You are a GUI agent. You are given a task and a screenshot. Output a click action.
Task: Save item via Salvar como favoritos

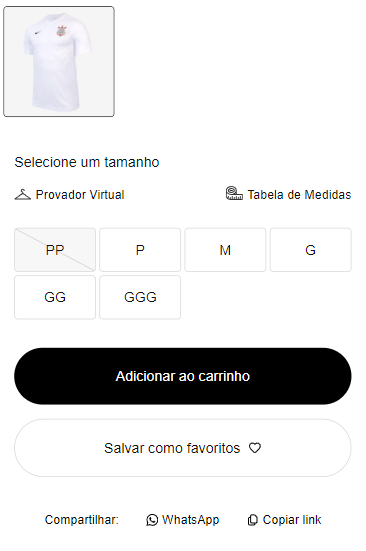pyautogui.click(x=183, y=448)
